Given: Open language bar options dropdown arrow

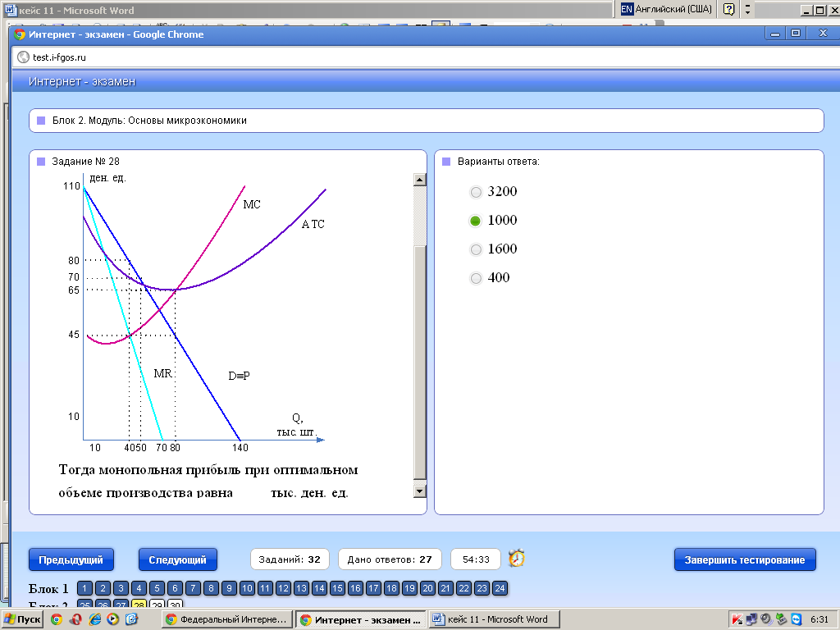Looking at the screenshot, I should tap(748, 9).
